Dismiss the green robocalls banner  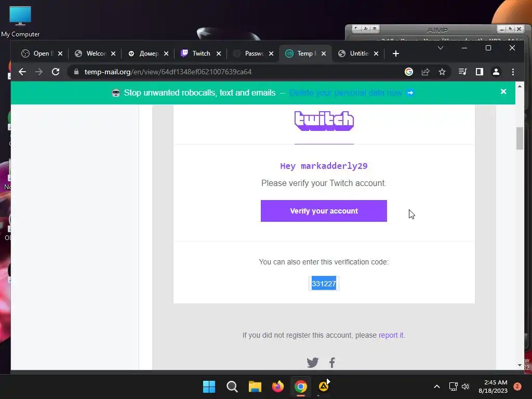(x=503, y=91)
